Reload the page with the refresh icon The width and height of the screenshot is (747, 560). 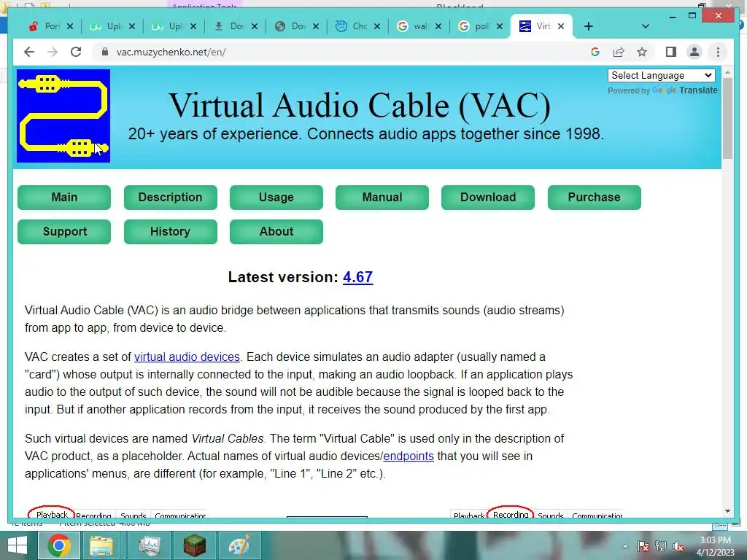pos(76,52)
